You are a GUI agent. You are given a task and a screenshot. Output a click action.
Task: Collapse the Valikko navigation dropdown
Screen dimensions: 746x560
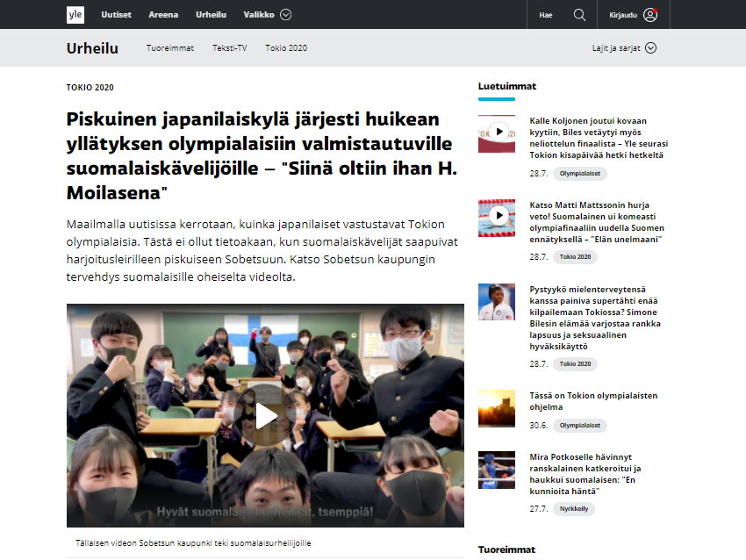[286, 14]
